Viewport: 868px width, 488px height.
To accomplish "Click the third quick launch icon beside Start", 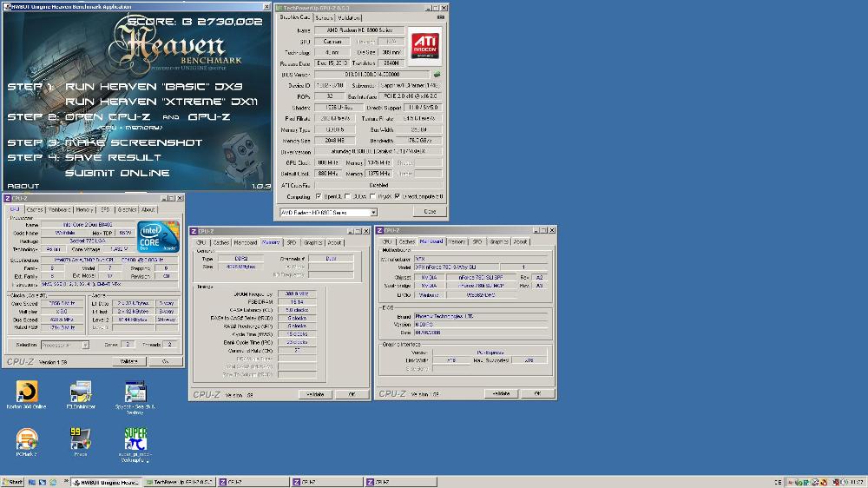I will click(53, 483).
